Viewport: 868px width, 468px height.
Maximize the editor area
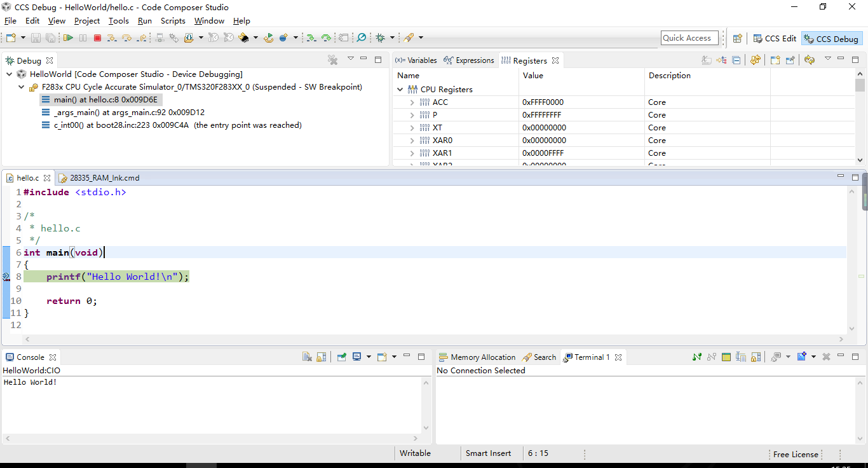[855, 177]
